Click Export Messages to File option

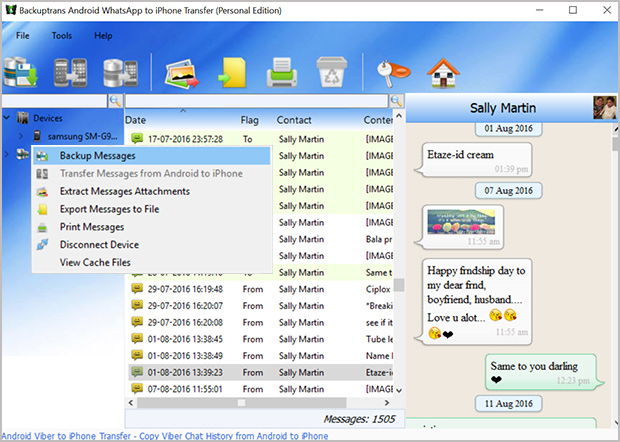(109, 209)
